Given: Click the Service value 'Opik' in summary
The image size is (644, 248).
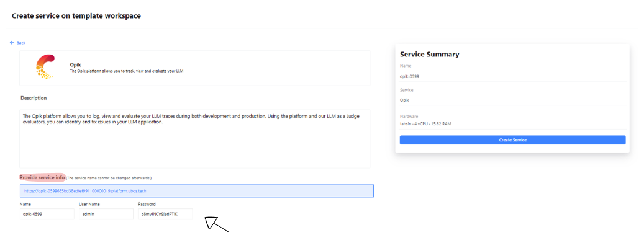Looking at the screenshot, I should 404,100.
